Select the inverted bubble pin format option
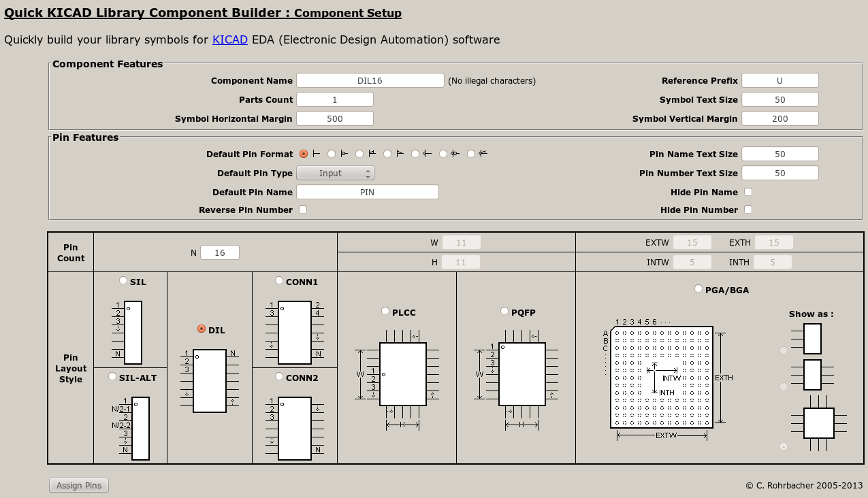This screenshot has height=498, width=868. pyautogui.click(x=332, y=154)
